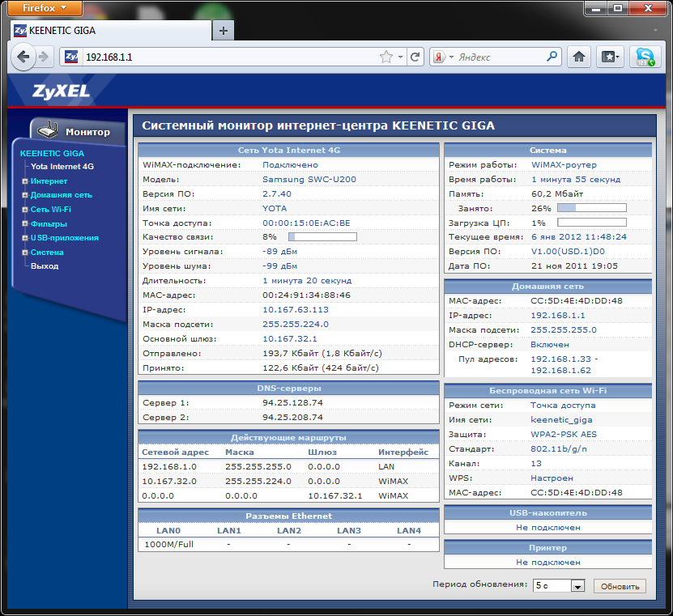Open the search engine selector dropdown arrow
The image size is (673, 616).
(x=451, y=57)
